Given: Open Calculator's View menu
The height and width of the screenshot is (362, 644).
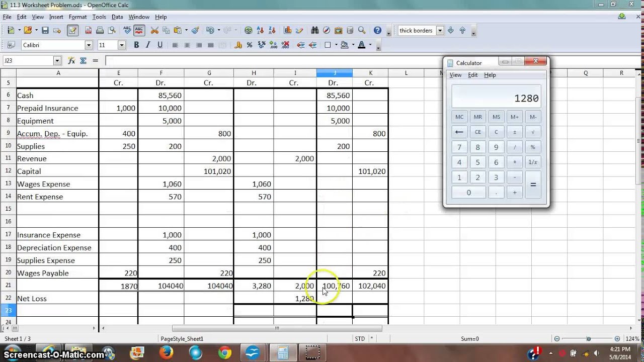Looking at the screenshot, I should point(455,75).
